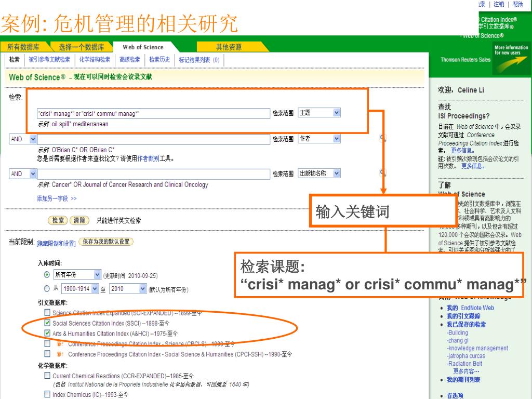Open the 出版物名称 search-scope dropdown

(319, 174)
